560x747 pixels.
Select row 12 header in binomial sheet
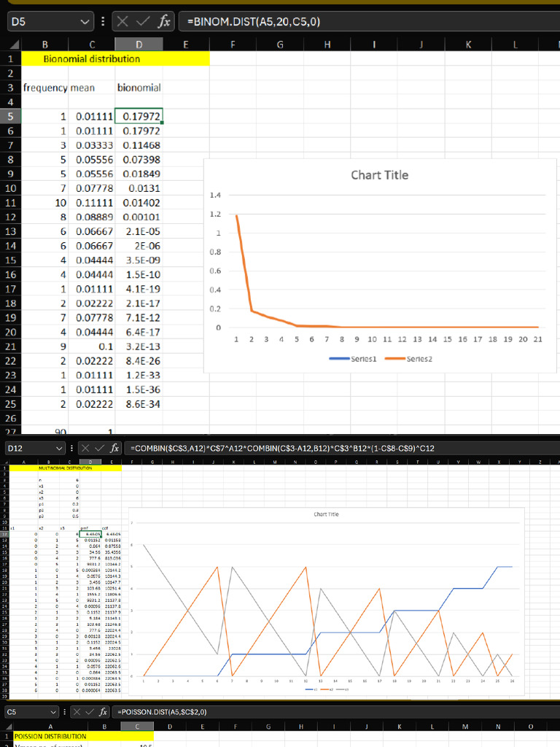pyautogui.click(x=10, y=217)
